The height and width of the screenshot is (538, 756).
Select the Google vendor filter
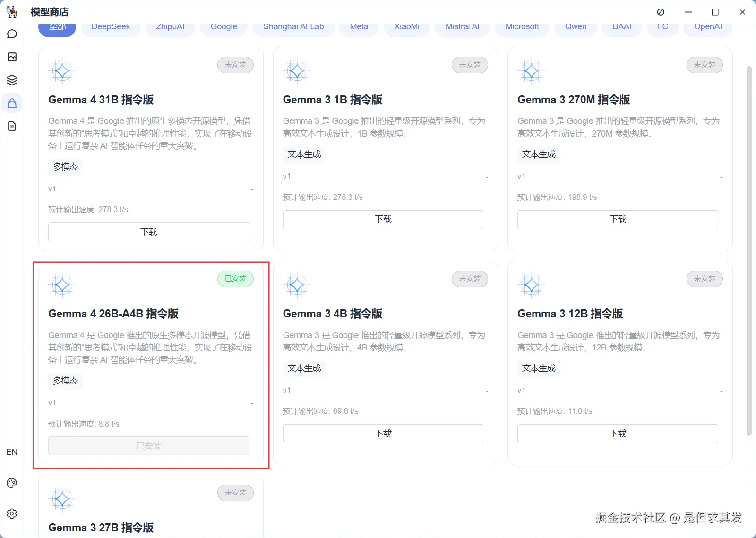[x=223, y=26]
